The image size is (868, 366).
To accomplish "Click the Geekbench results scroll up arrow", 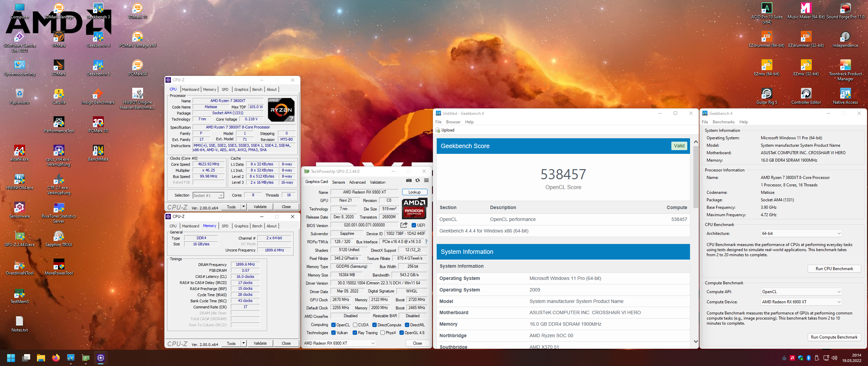I will (696, 142).
